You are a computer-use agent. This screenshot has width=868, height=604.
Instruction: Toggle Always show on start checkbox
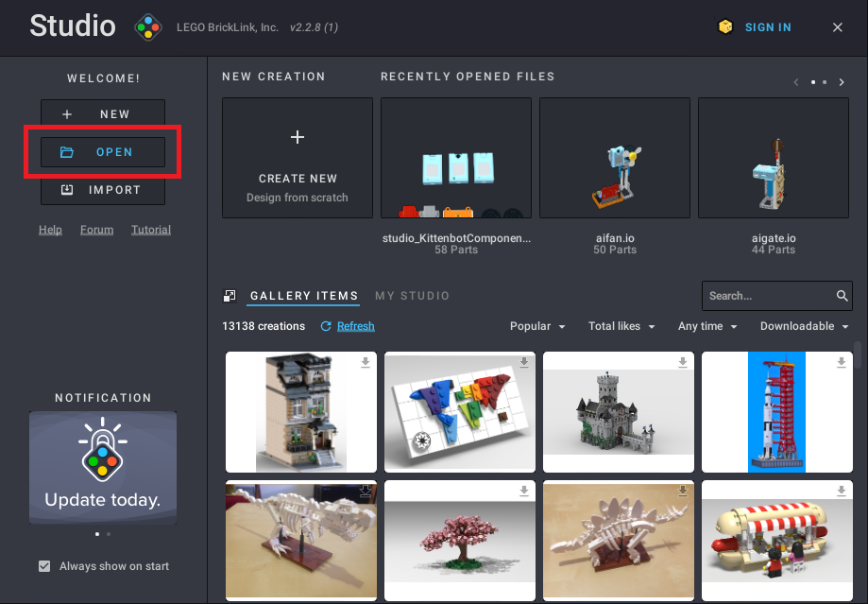point(44,566)
